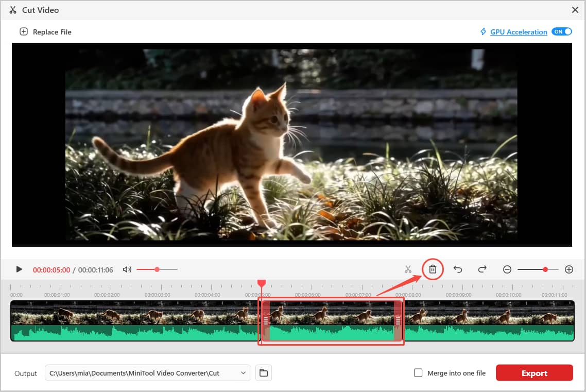Zoom out the timeline with minus icon

(507, 269)
